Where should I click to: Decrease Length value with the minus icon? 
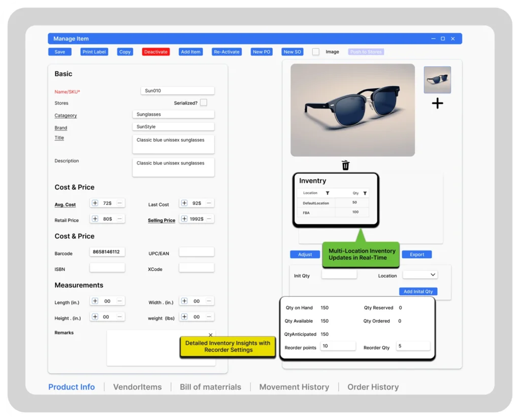click(120, 301)
